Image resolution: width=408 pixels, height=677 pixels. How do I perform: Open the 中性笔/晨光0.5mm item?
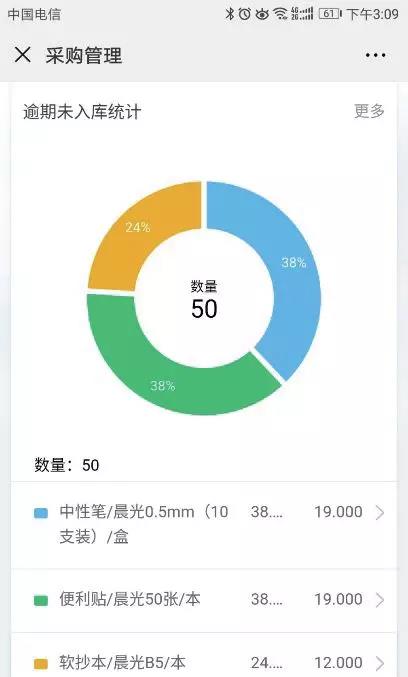[204, 525]
